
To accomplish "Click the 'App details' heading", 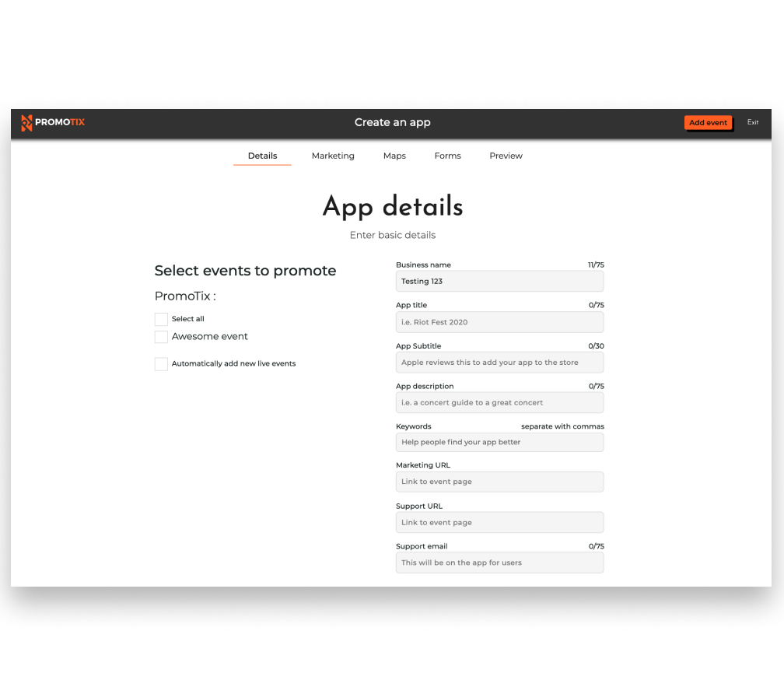I will tap(393, 206).
